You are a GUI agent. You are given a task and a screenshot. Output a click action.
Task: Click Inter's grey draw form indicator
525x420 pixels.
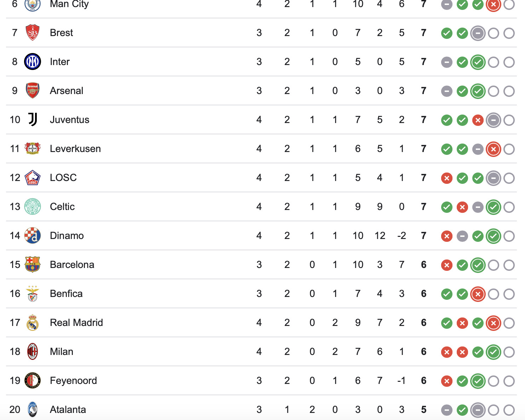point(447,62)
